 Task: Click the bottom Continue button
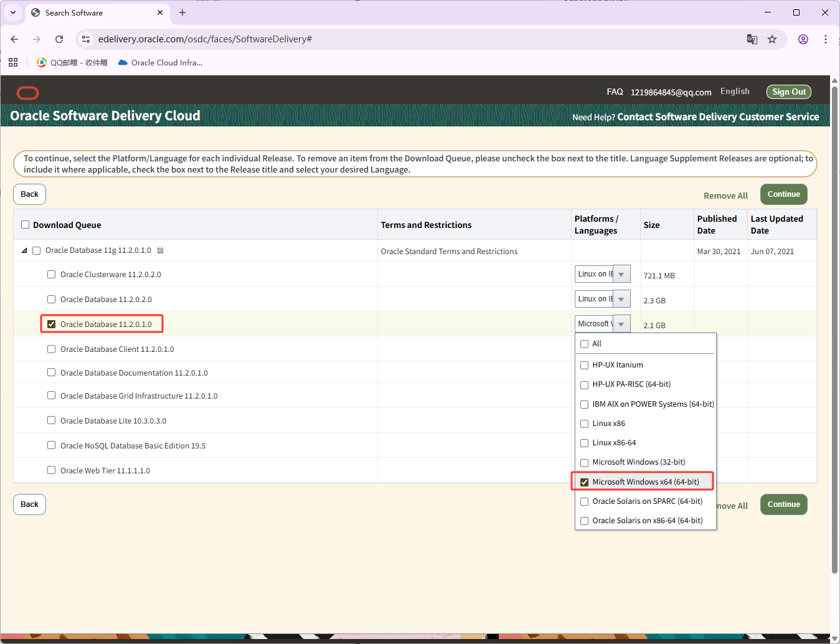[783, 504]
